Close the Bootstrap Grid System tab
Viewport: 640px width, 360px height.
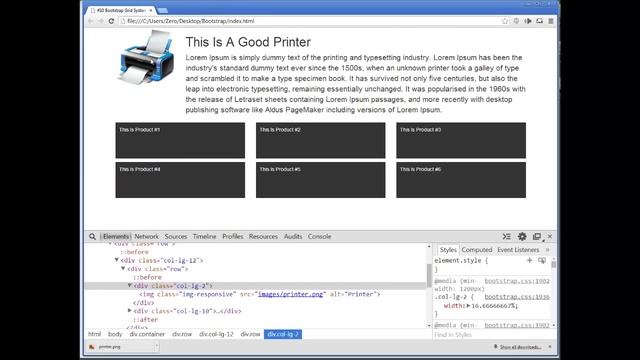pyautogui.click(x=151, y=10)
